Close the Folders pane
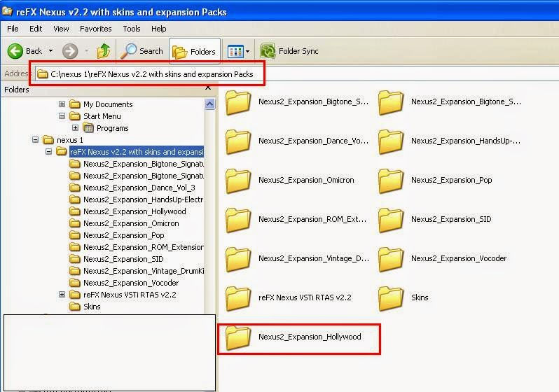 coord(208,87)
